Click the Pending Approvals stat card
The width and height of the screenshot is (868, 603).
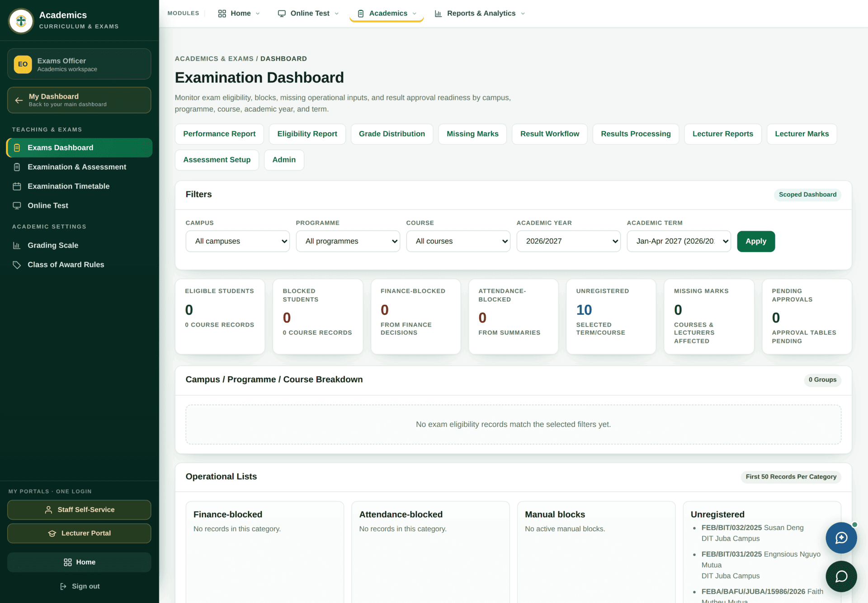807,317
